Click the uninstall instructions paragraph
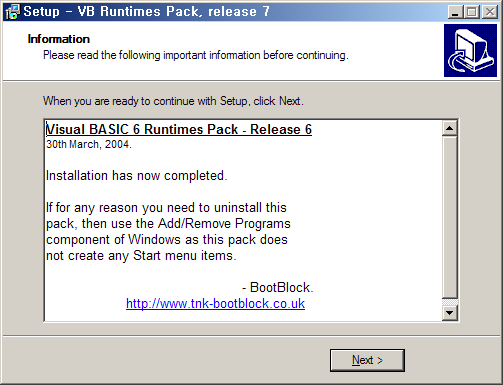Image resolution: width=503 pixels, height=385 pixels. pos(168,232)
